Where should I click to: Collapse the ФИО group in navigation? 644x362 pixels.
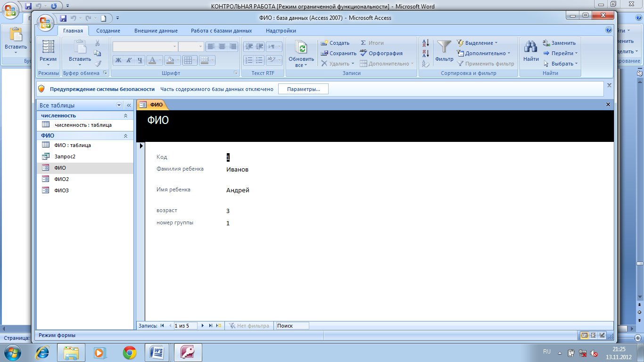[x=125, y=136]
